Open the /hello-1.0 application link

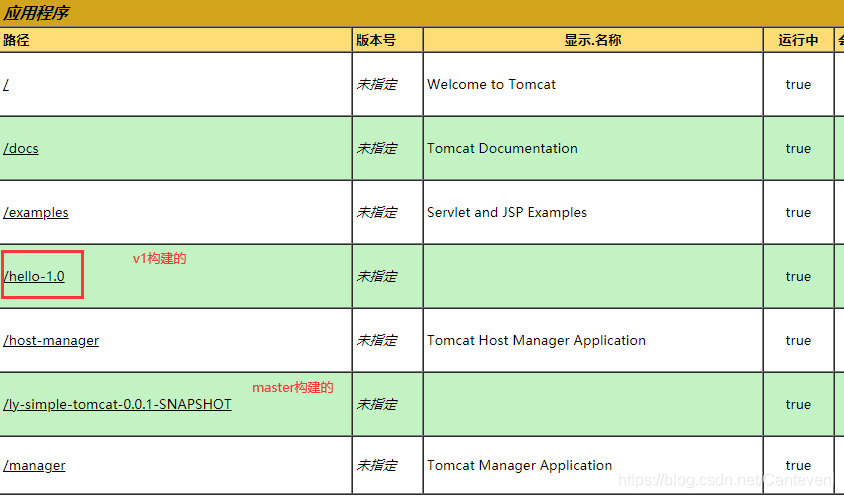click(34, 277)
